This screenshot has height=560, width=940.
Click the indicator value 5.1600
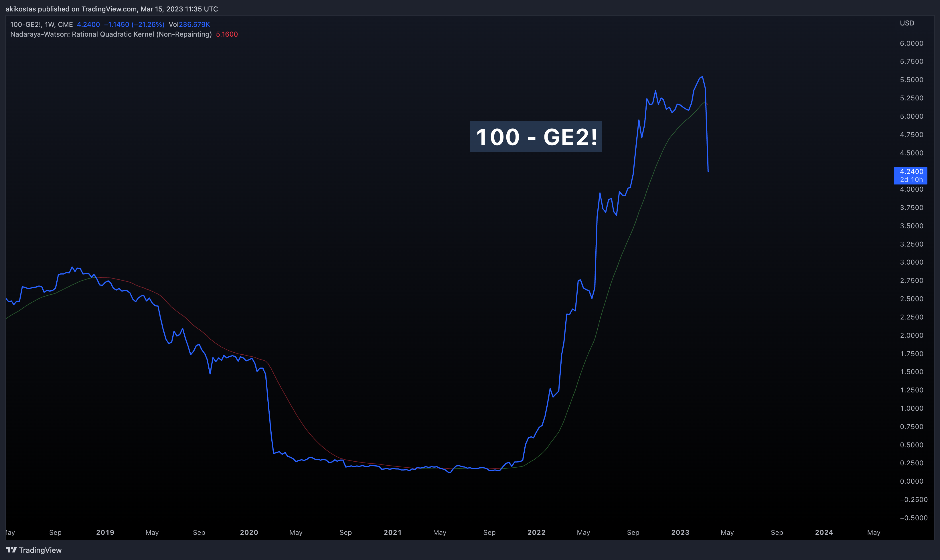[227, 34]
